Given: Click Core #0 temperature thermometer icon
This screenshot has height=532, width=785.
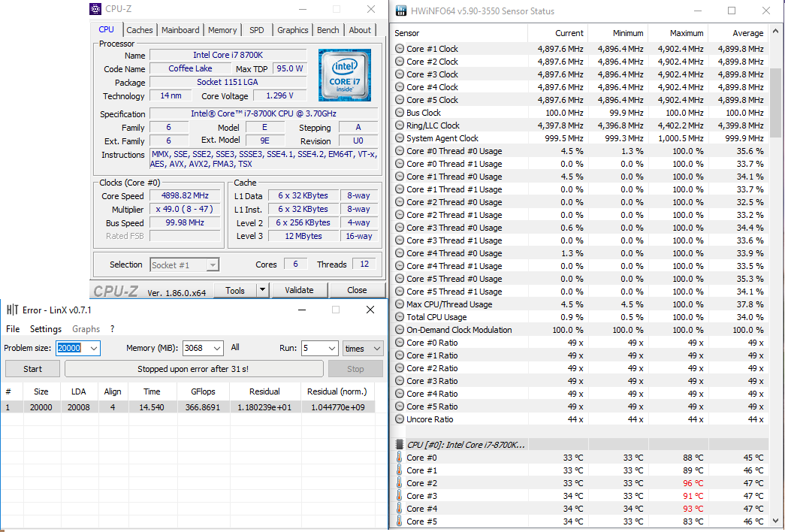Looking at the screenshot, I should (x=400, y=458).
